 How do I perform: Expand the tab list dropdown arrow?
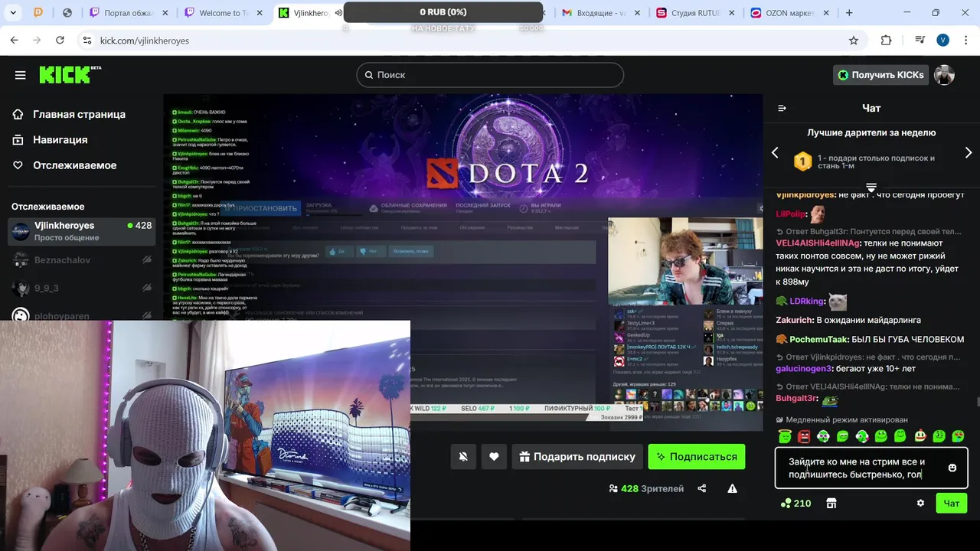(x=13, y=13)
